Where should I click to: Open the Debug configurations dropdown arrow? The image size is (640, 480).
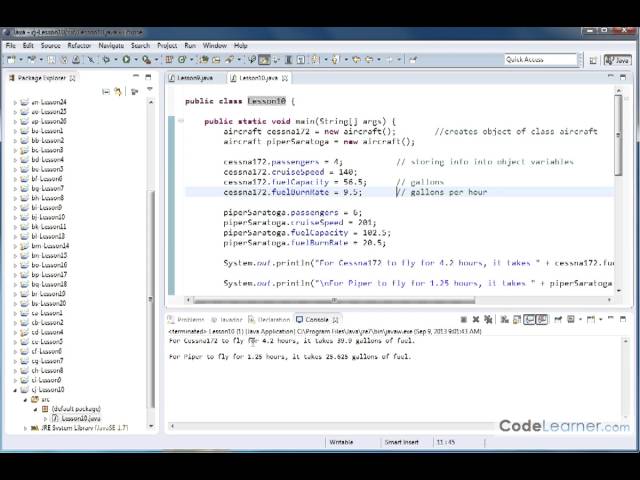[116, 60]
